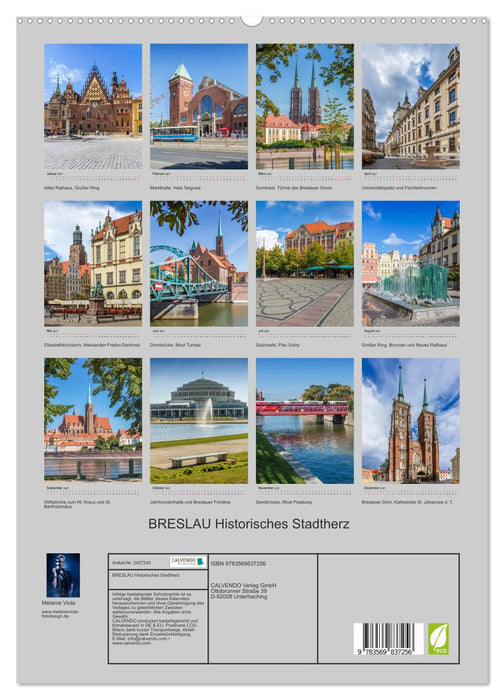Viewport: 504px width, 700px height.
Task: Click the Melanie Viola portrait photo
Action: (63, 575)
